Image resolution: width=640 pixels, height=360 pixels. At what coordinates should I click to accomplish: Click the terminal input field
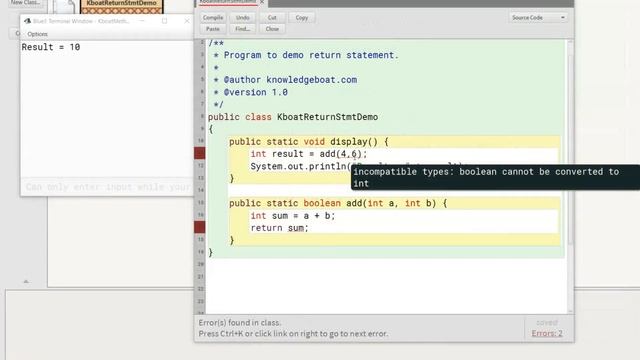coord(107,187)
